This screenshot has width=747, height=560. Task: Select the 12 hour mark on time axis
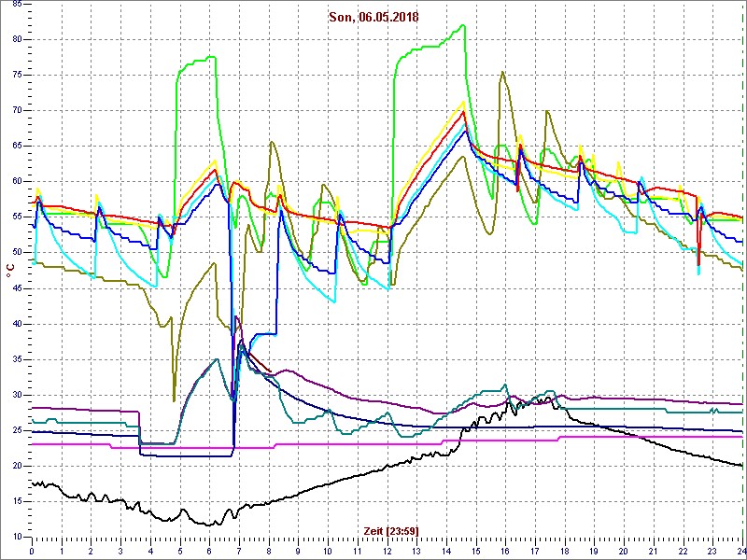point(387,551)
